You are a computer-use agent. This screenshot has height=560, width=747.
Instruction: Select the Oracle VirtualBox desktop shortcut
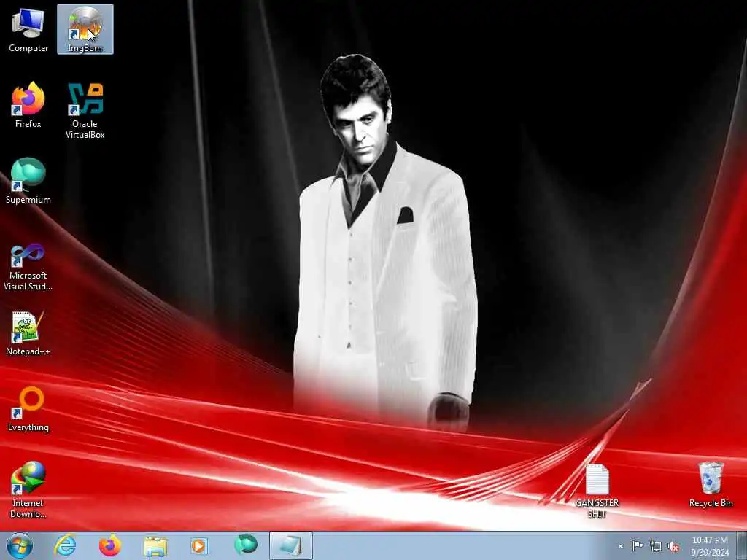[85, 111]
